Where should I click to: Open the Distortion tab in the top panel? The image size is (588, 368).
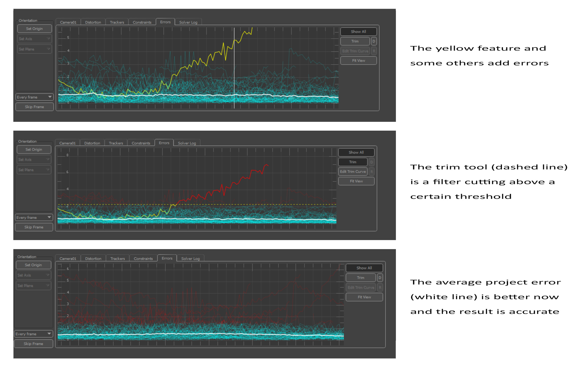(x=93, y=22)
